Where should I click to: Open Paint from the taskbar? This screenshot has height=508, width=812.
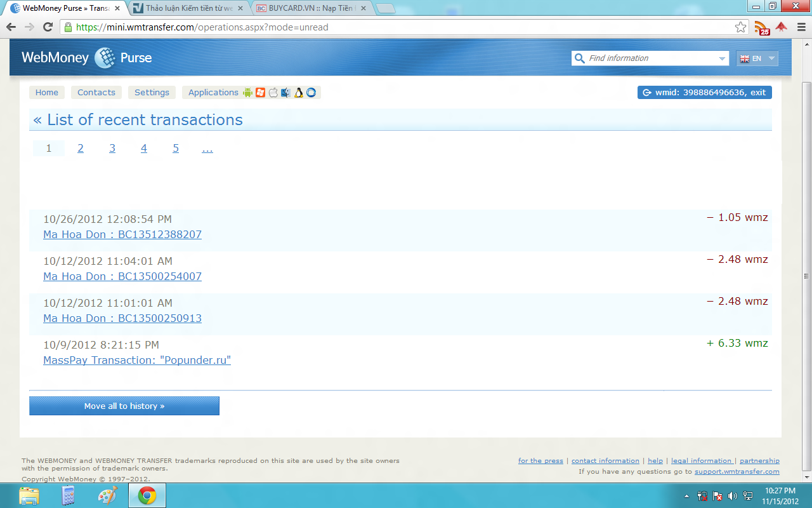(108, 495)
